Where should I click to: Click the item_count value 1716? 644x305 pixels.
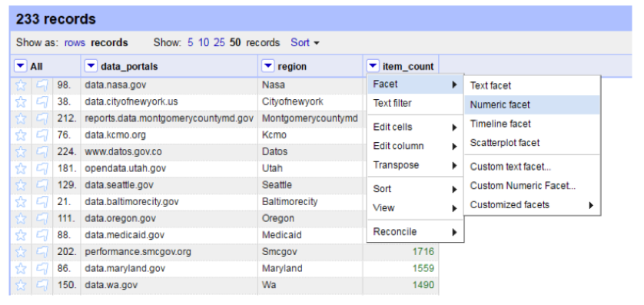423,252
